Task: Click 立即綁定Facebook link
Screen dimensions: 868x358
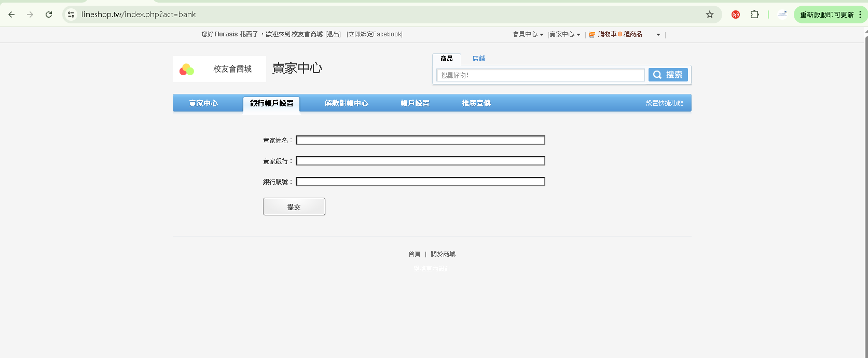Action: tap(375, 34)
